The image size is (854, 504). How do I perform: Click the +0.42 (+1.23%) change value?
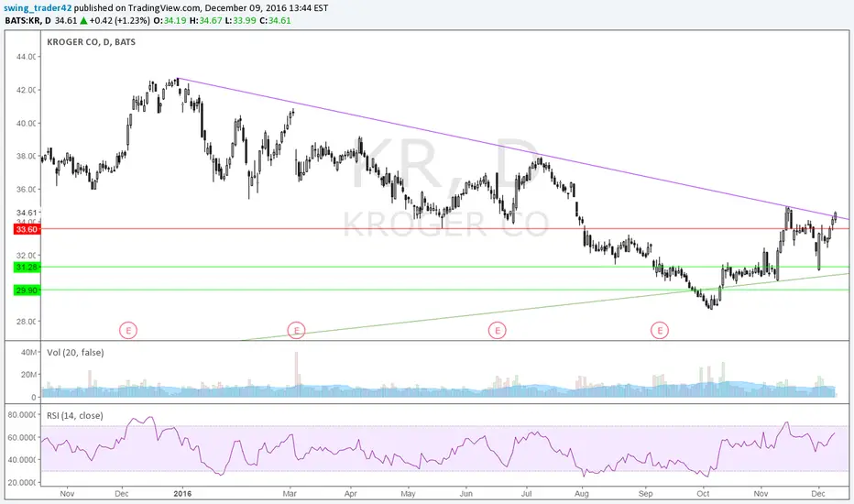coord(120,21)
